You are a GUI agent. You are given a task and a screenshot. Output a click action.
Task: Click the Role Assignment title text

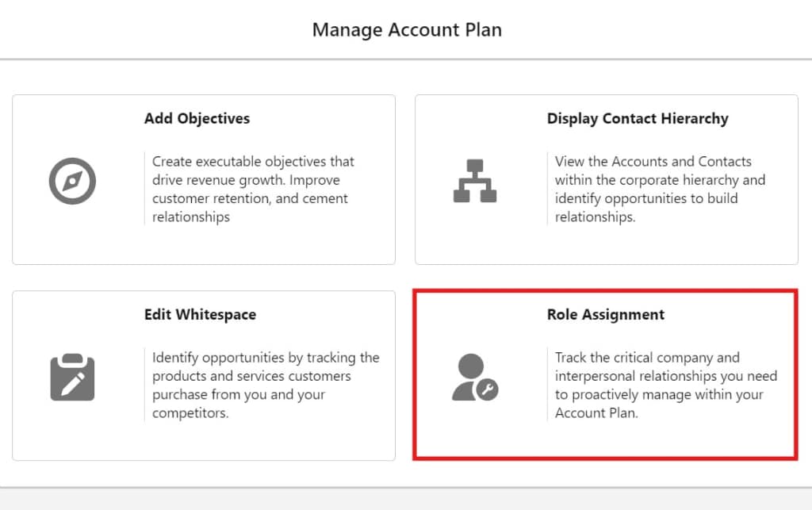(x=605, y=314)
